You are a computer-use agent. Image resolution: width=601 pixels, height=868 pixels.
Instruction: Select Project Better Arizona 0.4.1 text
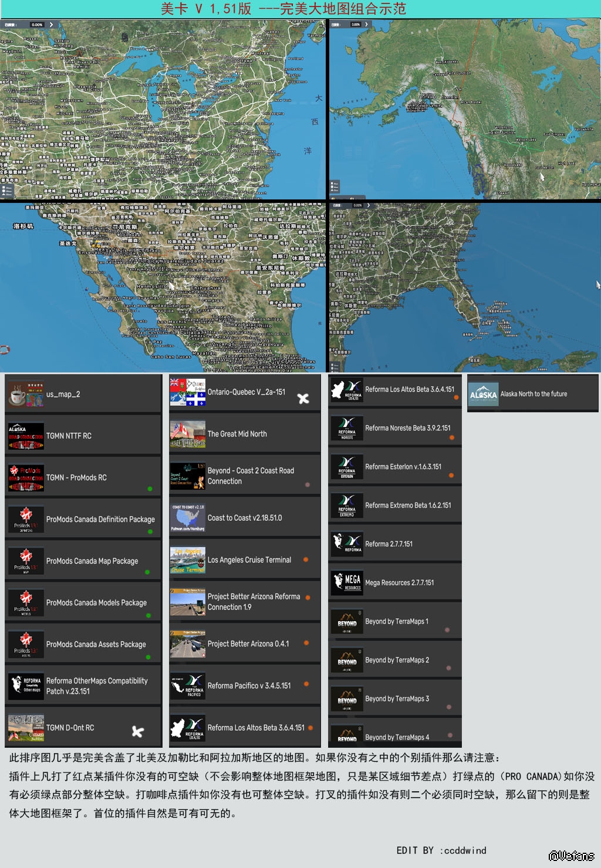248,644
